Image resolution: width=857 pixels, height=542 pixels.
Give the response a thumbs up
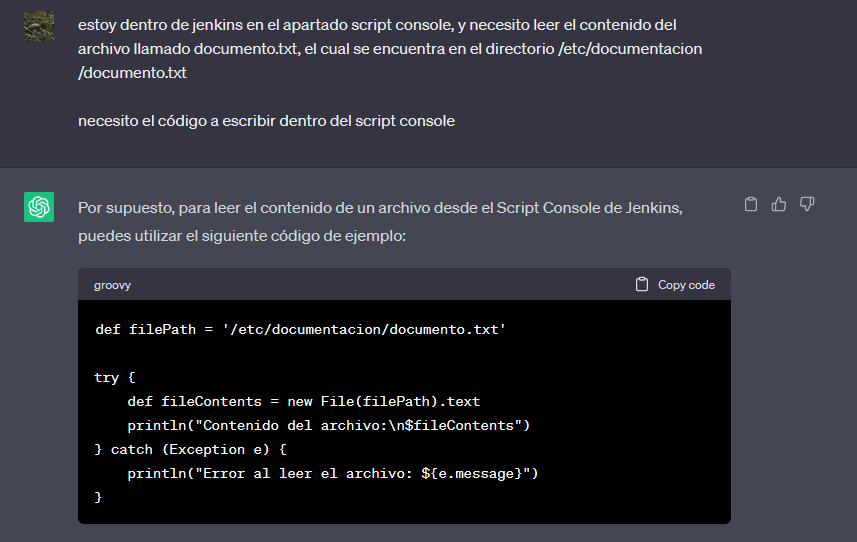click(779, 204)
